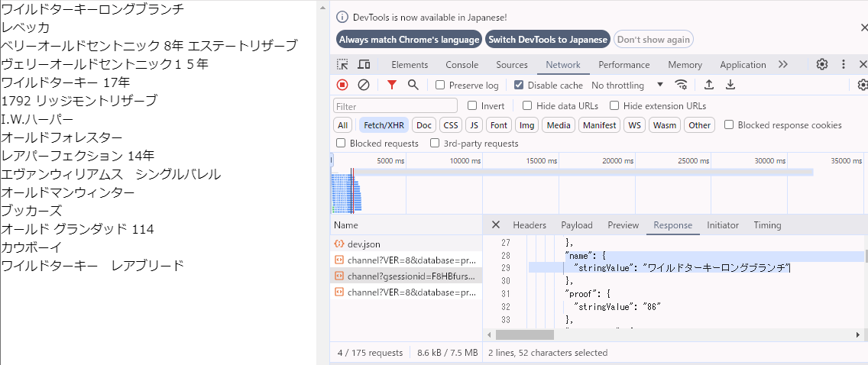Check Blocked response cookies option
The width and height of the screenshot is (868, 365).
729,125
